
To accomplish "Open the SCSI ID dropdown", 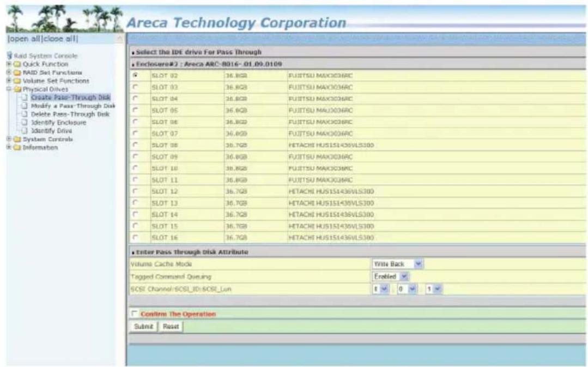I will pos(407,289).
